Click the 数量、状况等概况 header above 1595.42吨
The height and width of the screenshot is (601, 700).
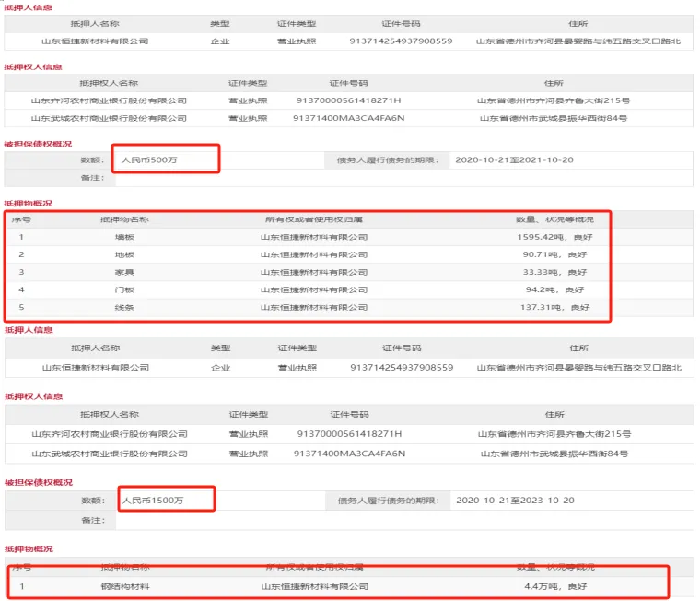[x=554, y=220]
